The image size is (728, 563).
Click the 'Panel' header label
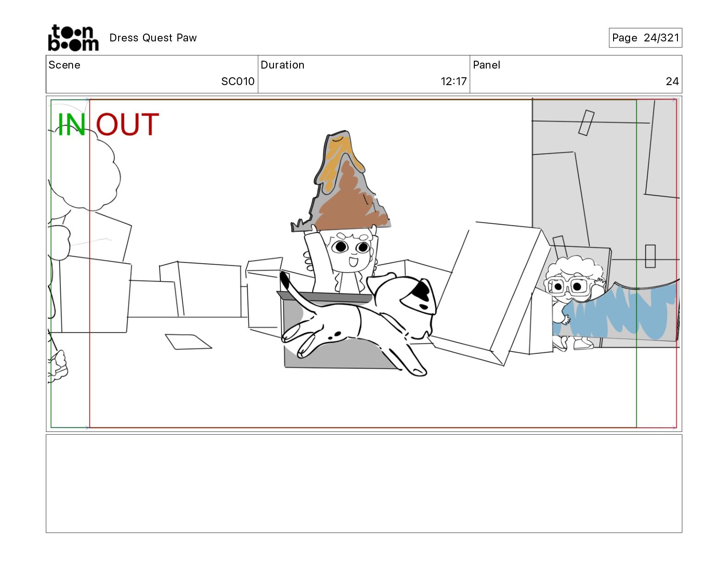(x=487, y=65)
